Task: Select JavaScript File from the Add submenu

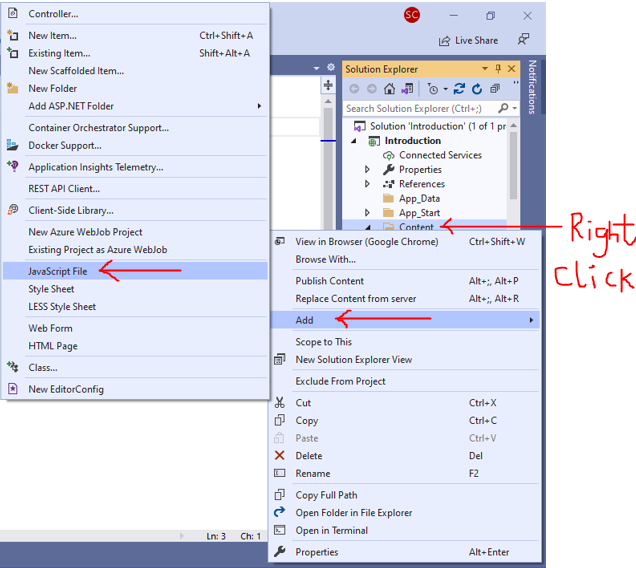Action: (x=135, y=271)
